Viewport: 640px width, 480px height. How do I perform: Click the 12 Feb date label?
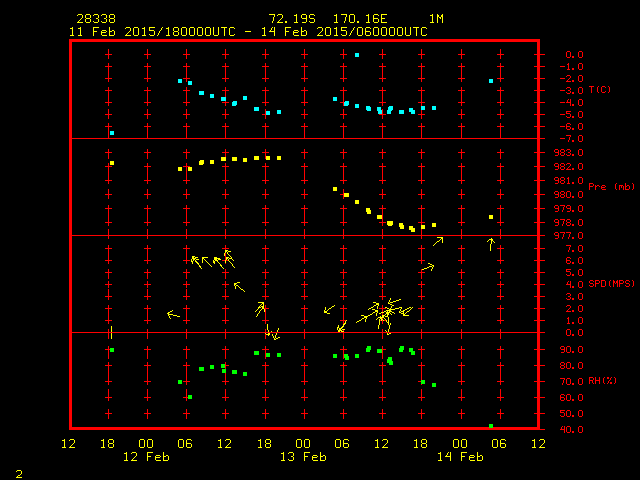tap(146, 457)
